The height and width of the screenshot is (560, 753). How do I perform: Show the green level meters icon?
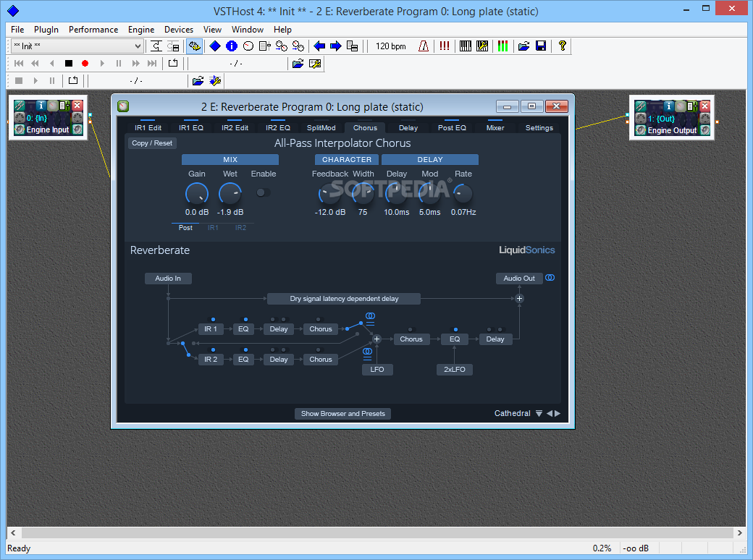(502, 46)
